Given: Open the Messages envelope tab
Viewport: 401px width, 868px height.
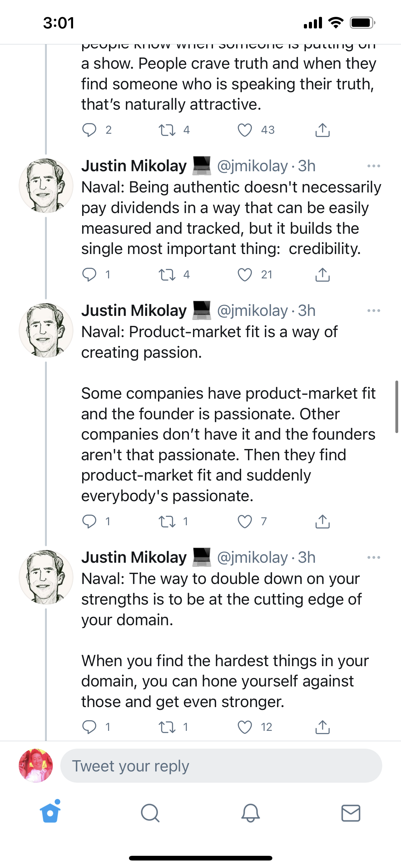Looking at the screenshot, I should pos(350,813).
